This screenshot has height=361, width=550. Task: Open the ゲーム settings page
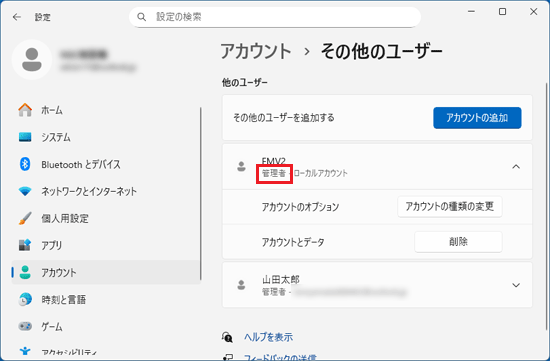pyautogui.click(x=106, y=326)
